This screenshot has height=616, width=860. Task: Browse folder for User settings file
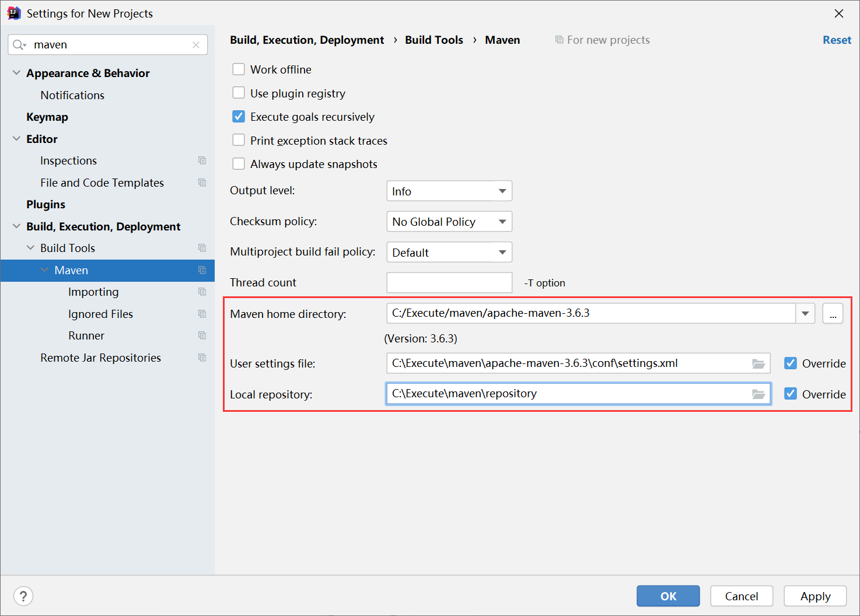pos(758,363)
